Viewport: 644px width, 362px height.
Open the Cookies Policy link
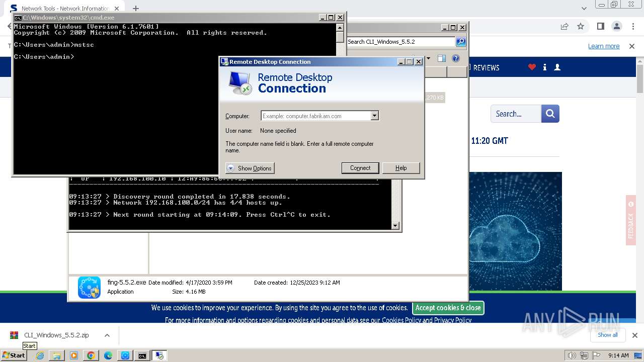pyautogui.click(x=401, y=320)
